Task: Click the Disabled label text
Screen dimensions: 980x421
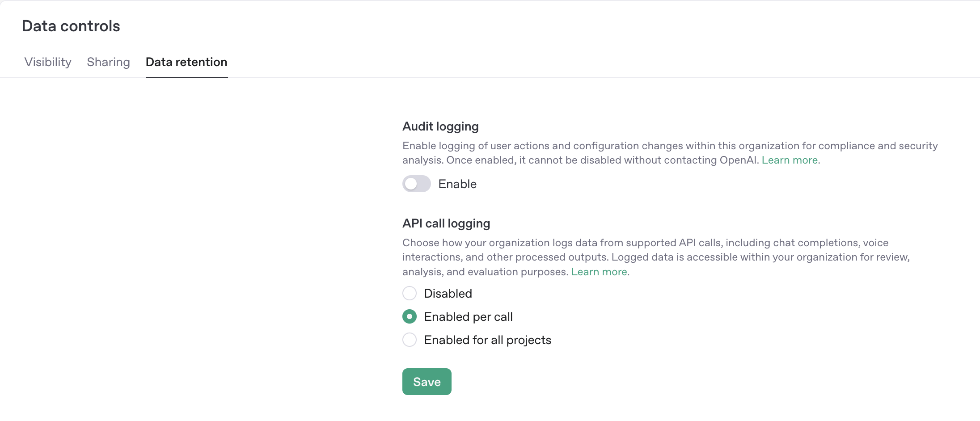Action: [448, 293]
